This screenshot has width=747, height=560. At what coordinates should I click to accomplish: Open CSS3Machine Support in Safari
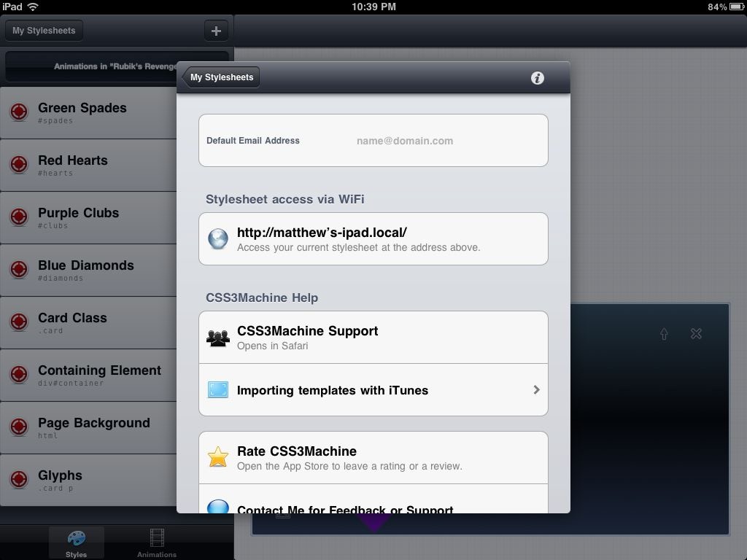coord(373,338)
